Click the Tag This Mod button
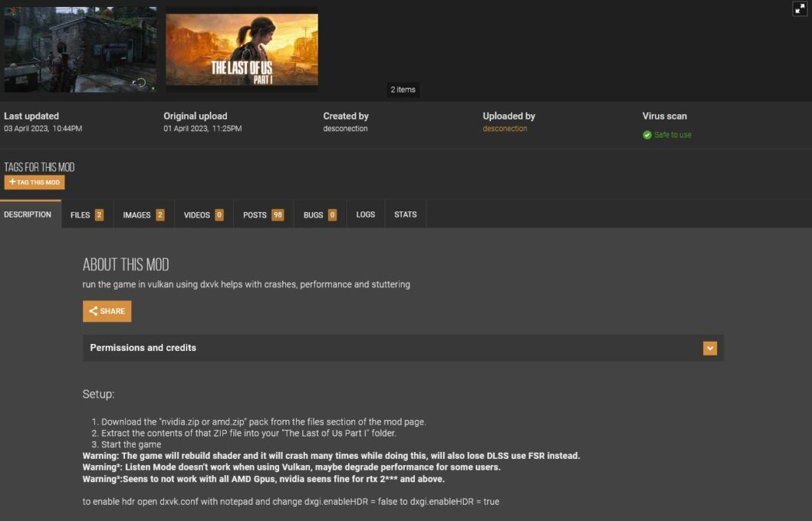The height and width of the screenshot is (521, 812). pyautogui.click(x=35, y=182)
